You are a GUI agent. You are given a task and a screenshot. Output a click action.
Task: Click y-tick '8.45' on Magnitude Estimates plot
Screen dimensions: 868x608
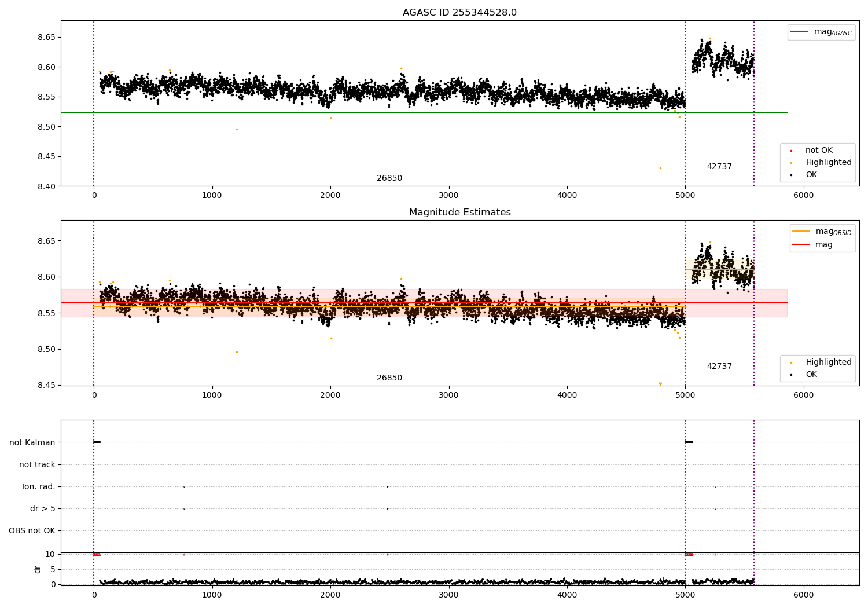46,386
